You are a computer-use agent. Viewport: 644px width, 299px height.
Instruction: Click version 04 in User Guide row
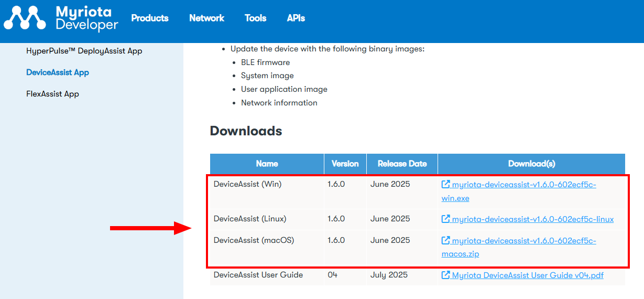tap(333, 275)
